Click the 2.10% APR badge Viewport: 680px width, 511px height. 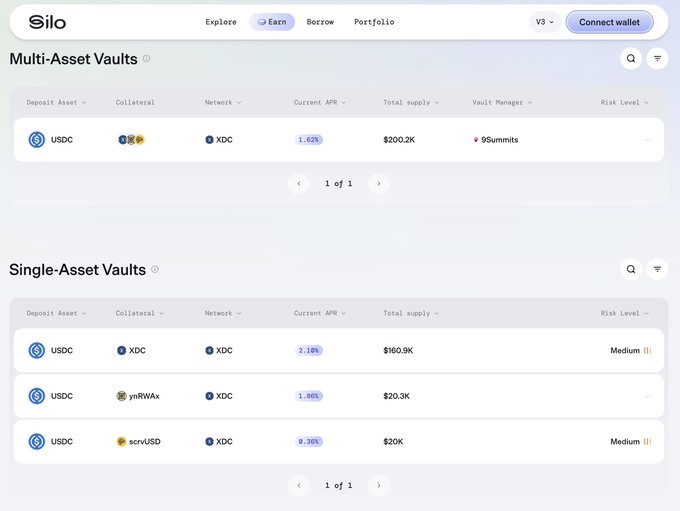[x=308, y=350]
